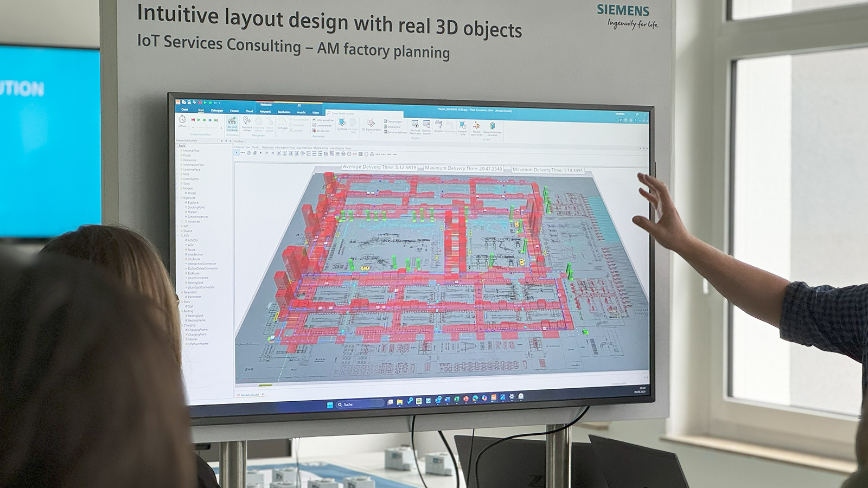868x488 pixels.
Task: Enable the "Beobachter" option
Action: (x=392, y=126)
